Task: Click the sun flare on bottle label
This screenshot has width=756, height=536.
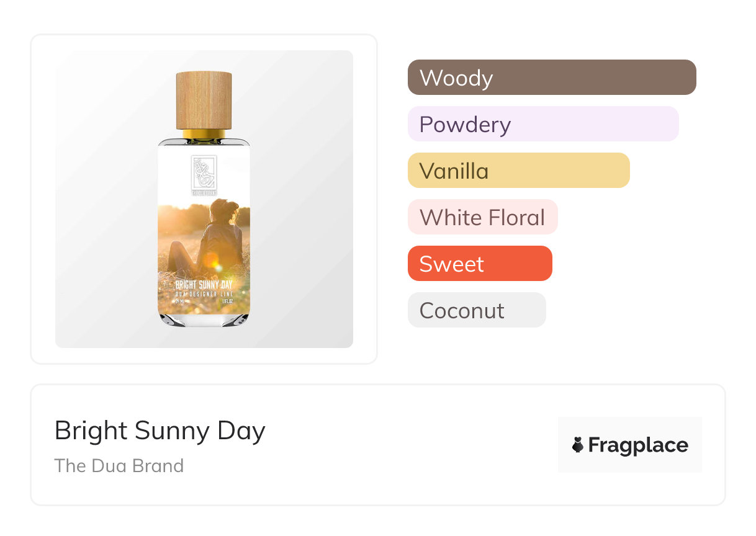Action: pyautogui.click(x=211, y=259)
